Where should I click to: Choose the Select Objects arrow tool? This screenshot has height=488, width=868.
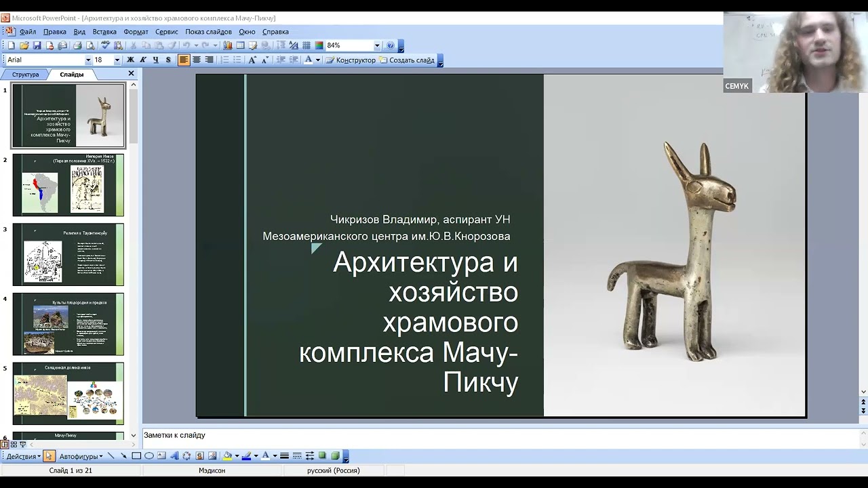click(x=49, y=456)
